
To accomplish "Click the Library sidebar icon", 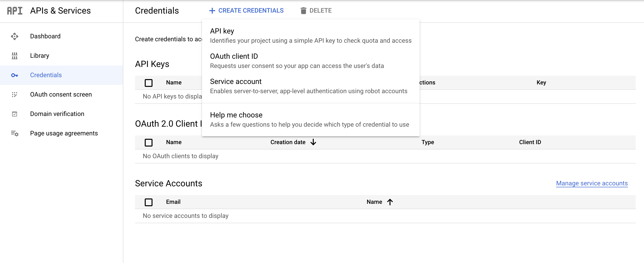I will click(15, 56).
